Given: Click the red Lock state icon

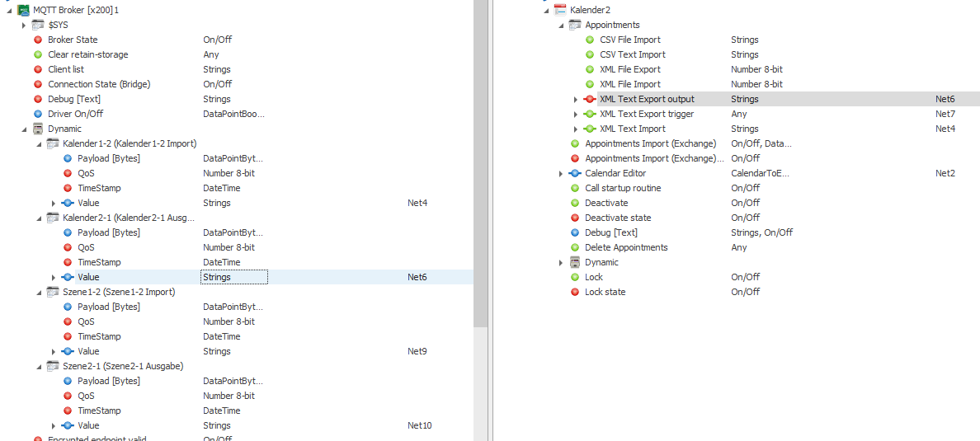Looking at the screenshot, I should pos(575,292).
